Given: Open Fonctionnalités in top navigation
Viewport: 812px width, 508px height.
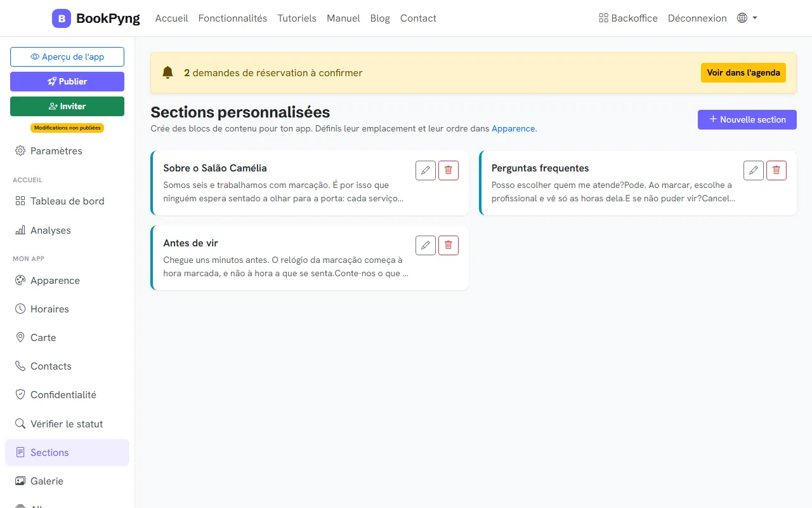Looking at the screenshot, I should tap(233, 18).
